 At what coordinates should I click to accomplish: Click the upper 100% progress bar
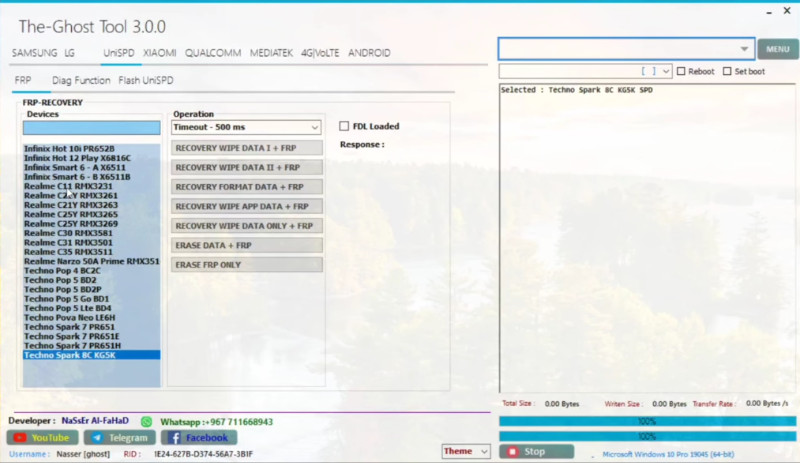647,421
